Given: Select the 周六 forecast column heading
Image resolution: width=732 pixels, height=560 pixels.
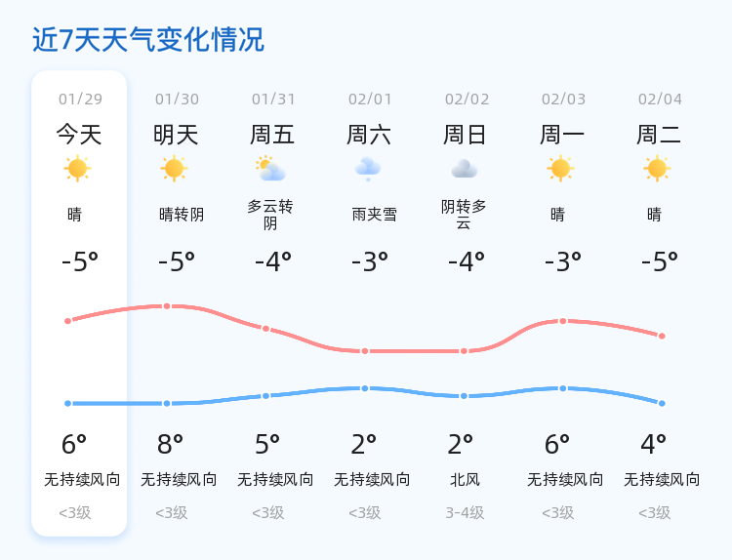Looking at the screenshot, I should coord(369,135).
